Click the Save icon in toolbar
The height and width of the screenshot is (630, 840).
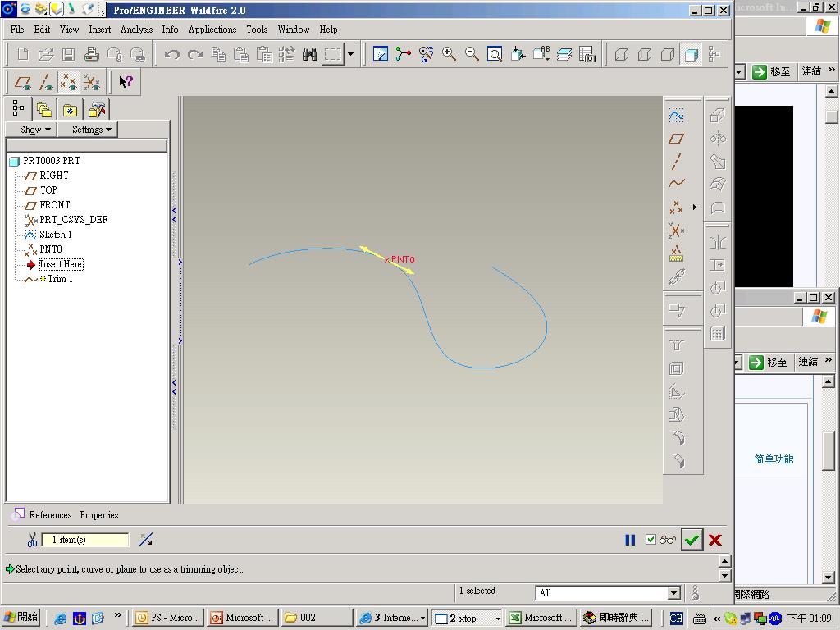pos(69,54)
